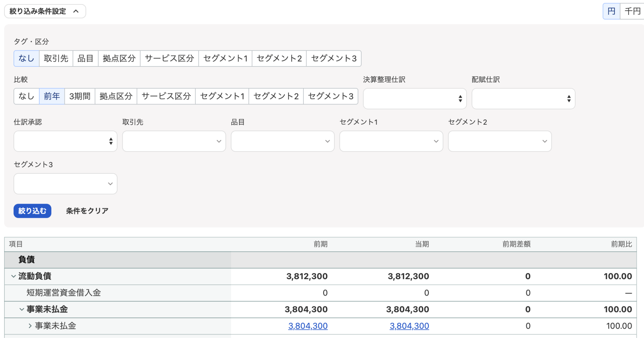Screen dimensions: 644x338
Task: Set 比較 to なし
Action: (26, 96)
